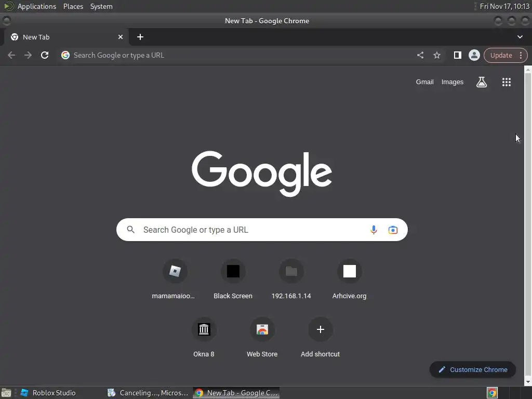Switch to the Canceling..., Micros... taskbar window
This screenshot has height=399, width=532.
(148, 393)
